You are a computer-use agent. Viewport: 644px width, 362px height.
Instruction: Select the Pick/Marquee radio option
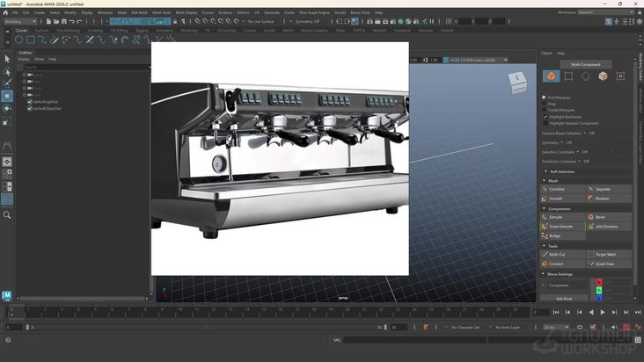[544, 98]
